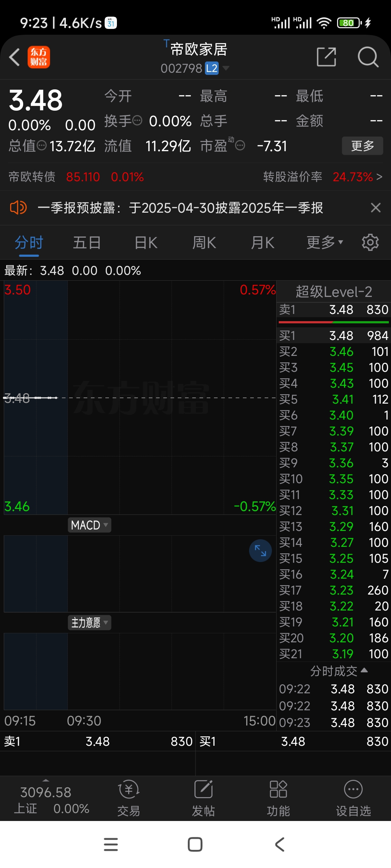The image size is (391, 868).
Task: Tap the 帝欧家居 stock title
Action: click(198, 50)
